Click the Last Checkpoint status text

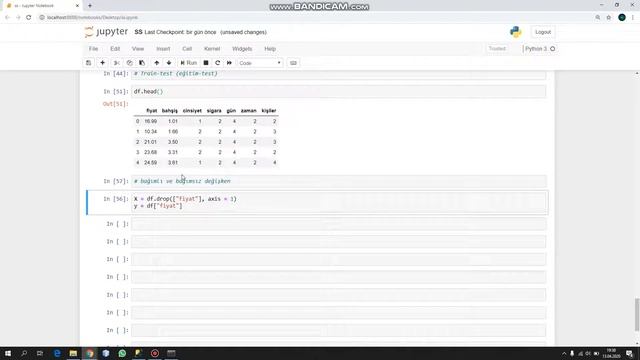click(x=180, y=32)
